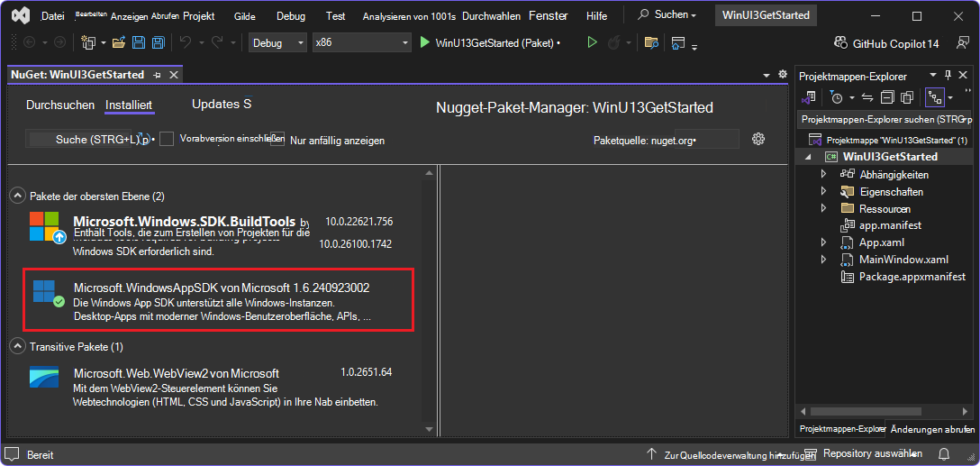Open NuGet package source settings gear
The image size is (980, 466).
(x=758, y=139)
